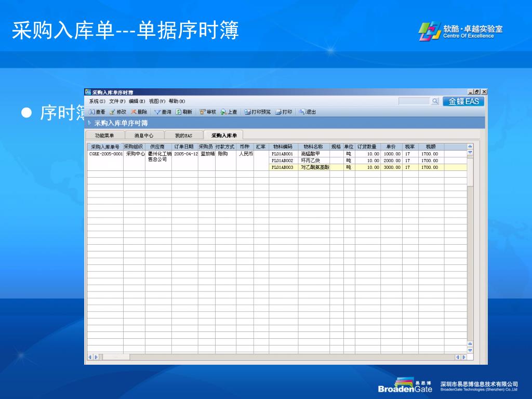Viewport: 532px width, 399px height.
Task: Click the 单价 column header
Action: (x=391, y=147)
